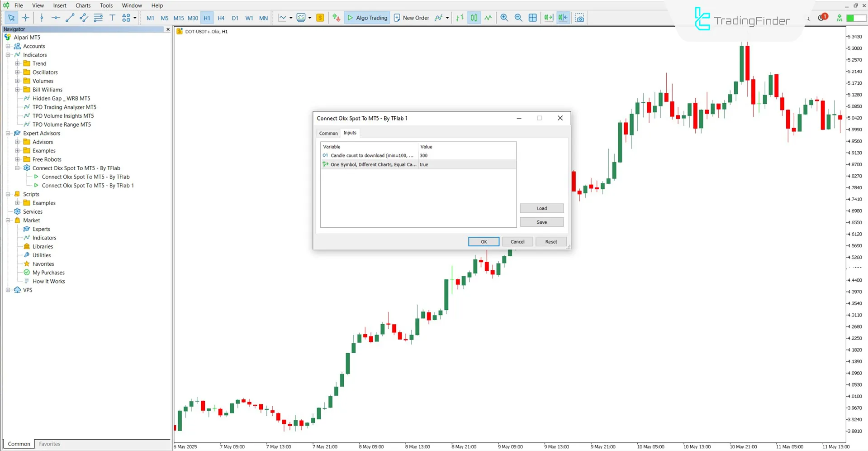Switch chart to MN timeframe

click(263, 18)
